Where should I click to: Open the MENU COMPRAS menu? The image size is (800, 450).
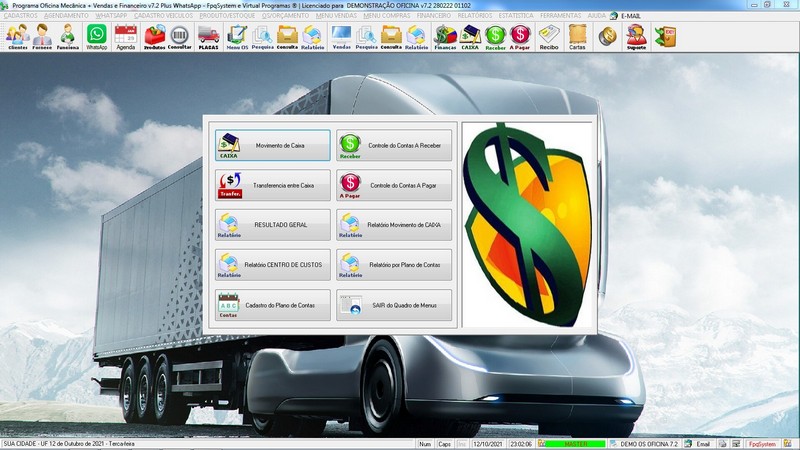[x=387, y=16]
